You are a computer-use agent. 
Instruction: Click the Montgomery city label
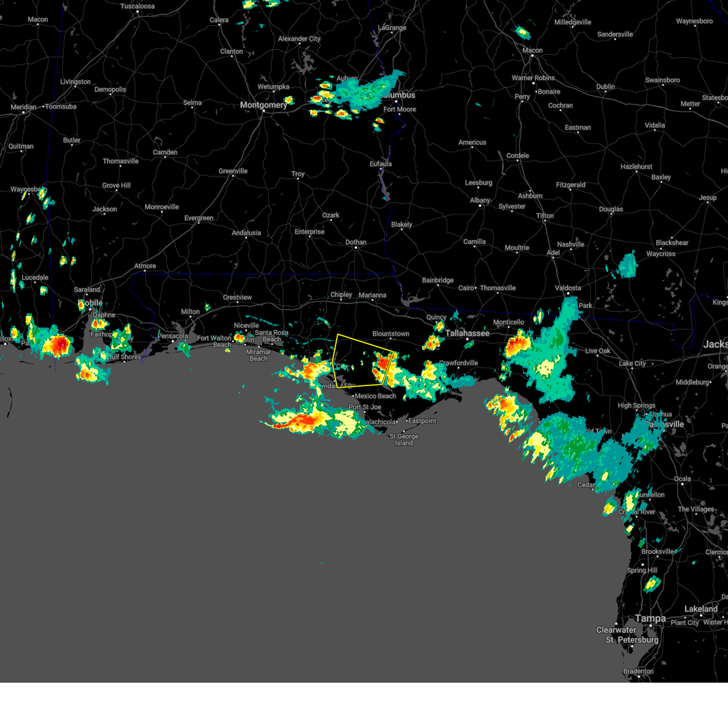pos(263,105)
